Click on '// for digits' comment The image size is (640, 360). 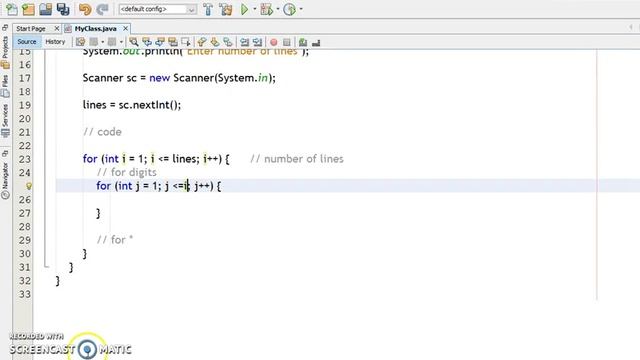127,172
